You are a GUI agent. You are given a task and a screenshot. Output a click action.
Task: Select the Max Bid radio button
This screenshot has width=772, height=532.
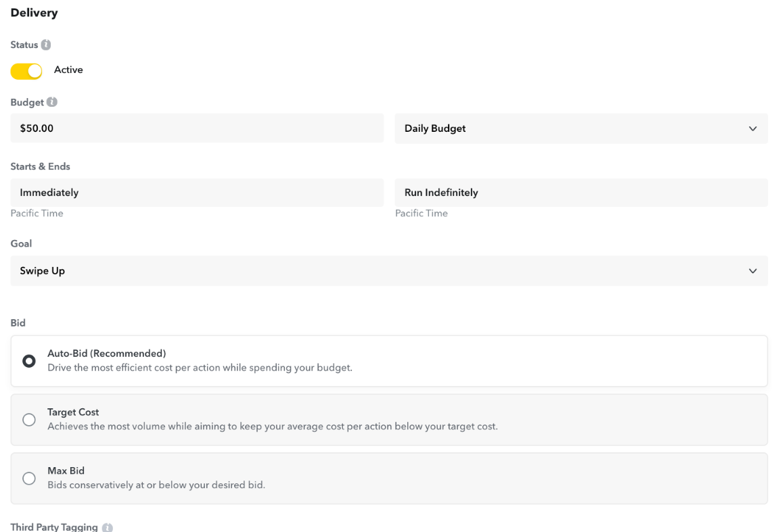point(29,479)
